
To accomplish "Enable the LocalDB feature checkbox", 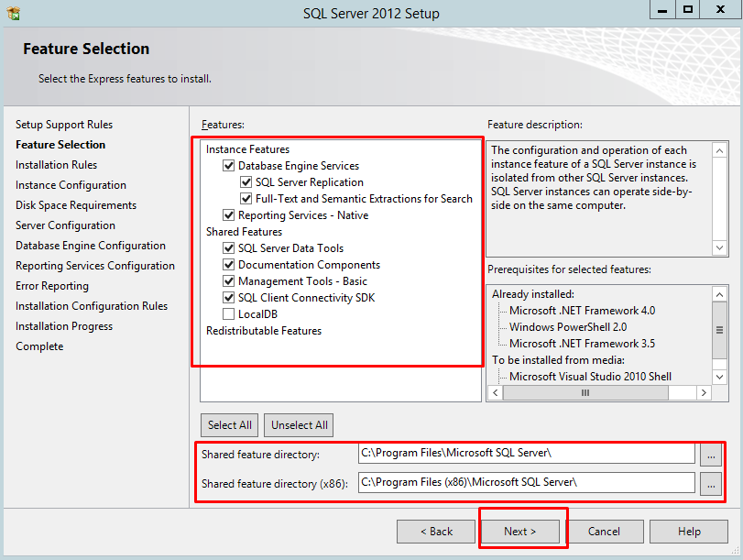I will coord(228,313).
